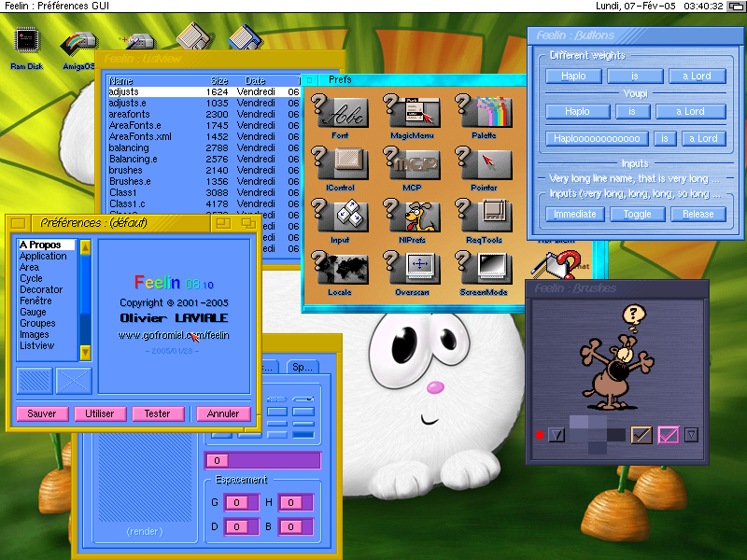Select 'Area' in the preferences list

(x=47, y=267)
